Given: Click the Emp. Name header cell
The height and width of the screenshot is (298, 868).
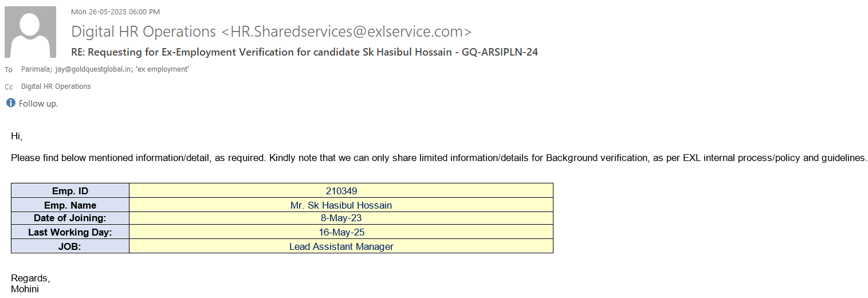Looking at the screenshot, I should point(70,205).
